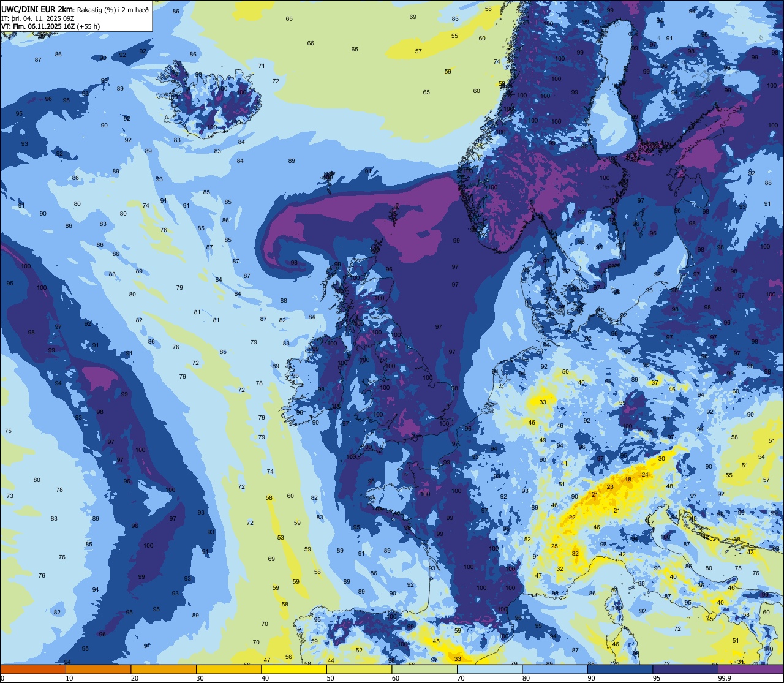Screen dimensions: 784x683
Task: Click the 40–50% bright yellow legend swatch
Action: (294, 669)
